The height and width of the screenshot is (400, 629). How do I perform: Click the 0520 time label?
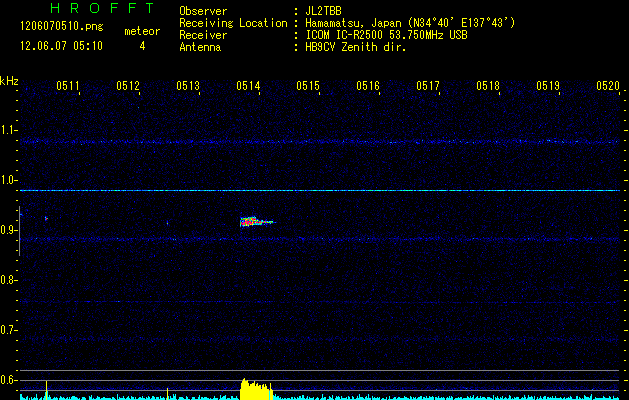pyautogui.click(x=607, y=87)
